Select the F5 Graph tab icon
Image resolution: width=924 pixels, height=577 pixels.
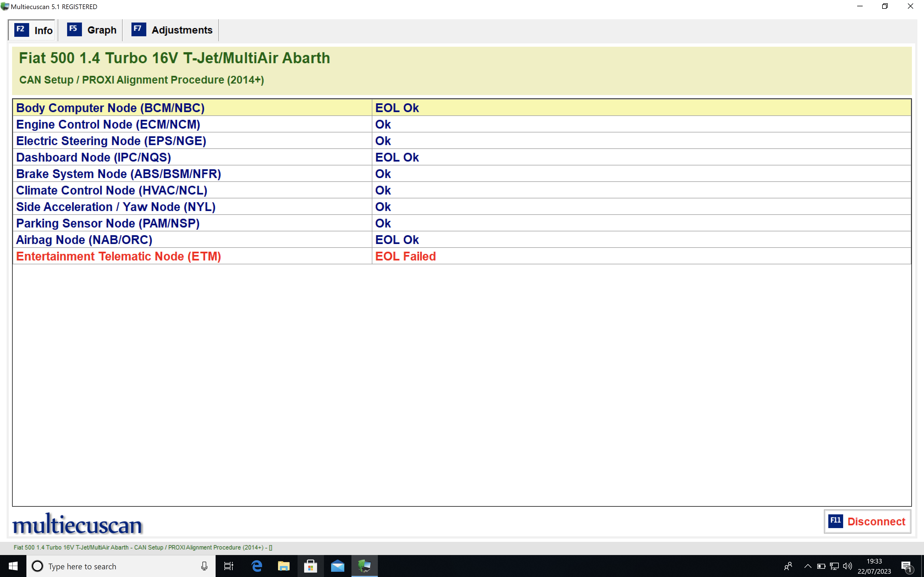[73, 29]
